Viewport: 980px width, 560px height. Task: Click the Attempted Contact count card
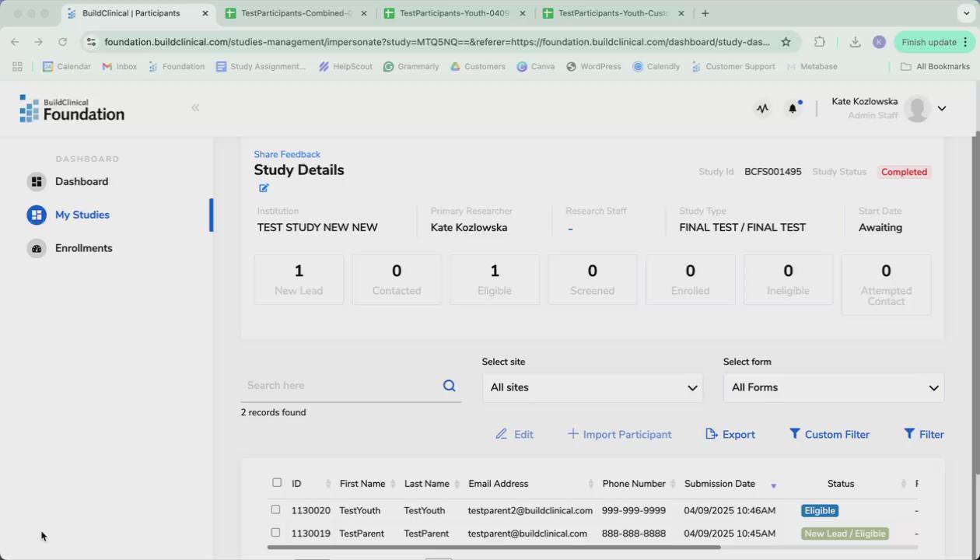click(886, 285)
